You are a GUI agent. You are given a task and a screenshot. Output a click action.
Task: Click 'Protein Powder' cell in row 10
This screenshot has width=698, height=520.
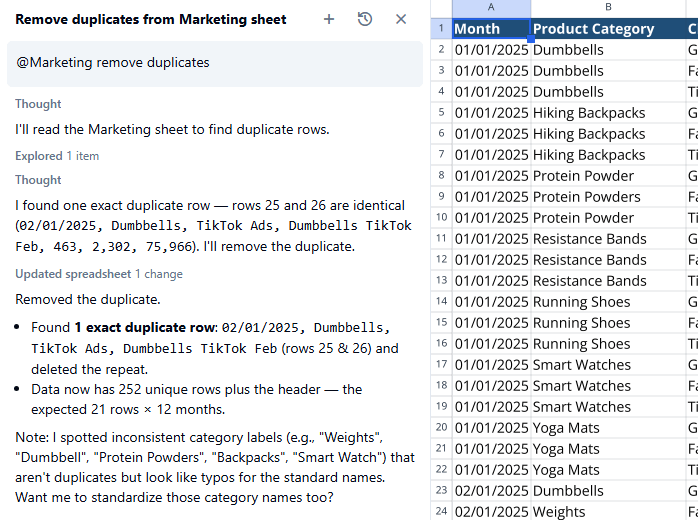coord(608,218)
